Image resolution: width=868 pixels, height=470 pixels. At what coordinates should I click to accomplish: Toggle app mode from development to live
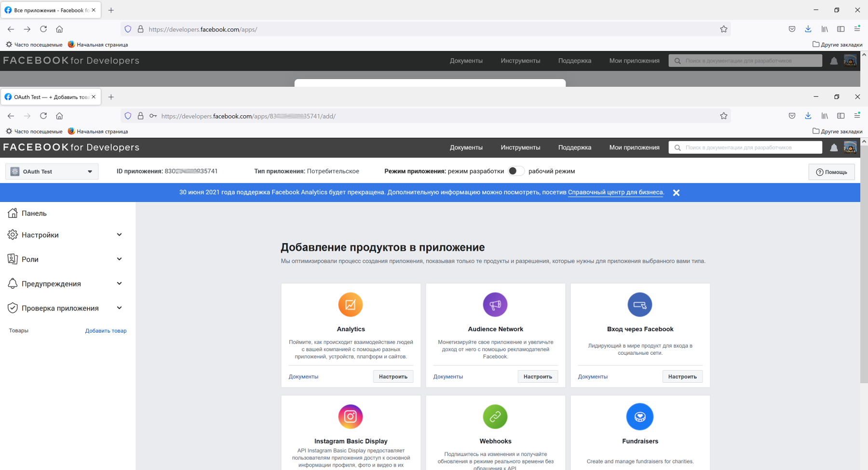point(515,171)
